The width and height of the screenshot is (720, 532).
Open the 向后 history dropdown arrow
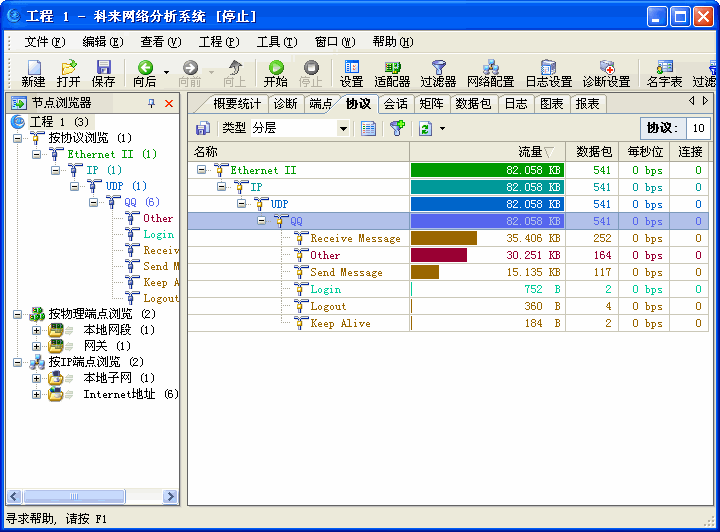[166, 72]
